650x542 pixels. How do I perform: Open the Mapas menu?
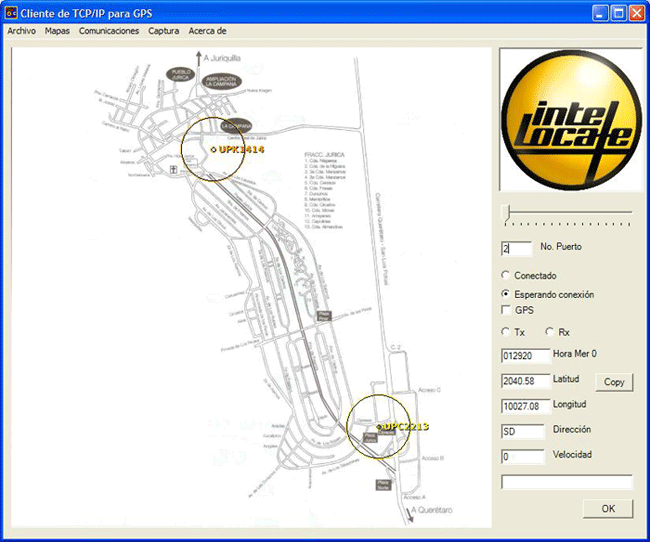click(x=57, y=31)
